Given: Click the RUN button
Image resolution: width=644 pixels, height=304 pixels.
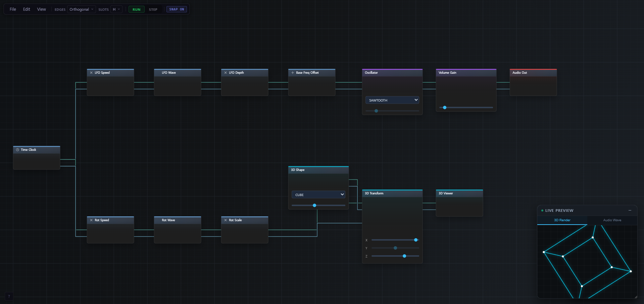Looking at the screenshot, I should point(137,9).
